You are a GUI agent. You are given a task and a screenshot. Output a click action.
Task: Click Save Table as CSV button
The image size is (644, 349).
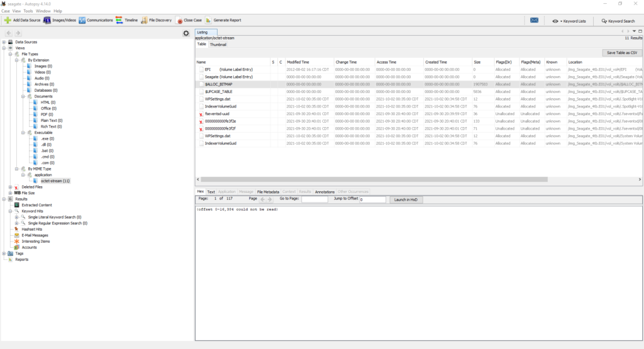click(621, 53)
